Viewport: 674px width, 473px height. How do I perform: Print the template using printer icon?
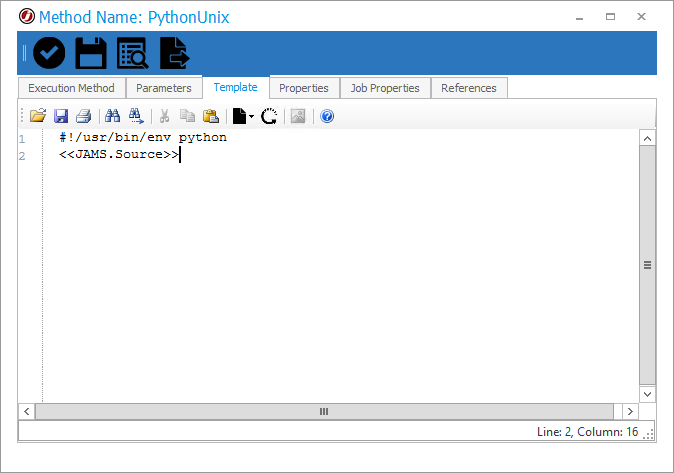click(x=83, y=116)
